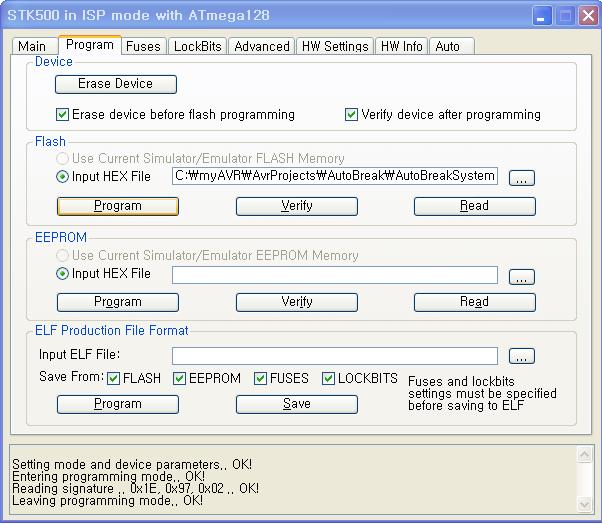The width and height of the screenshot is (602, 525).
Task: Uncheck the FLASH save-from checkbox
Action: pyautogui.click(x=114, y=379)
